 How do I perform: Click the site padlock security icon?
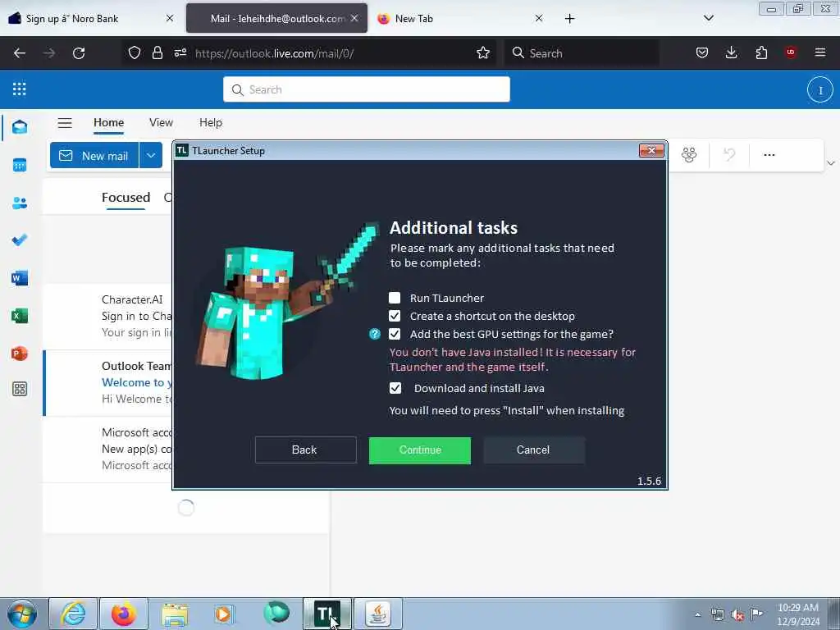(157, 53)
